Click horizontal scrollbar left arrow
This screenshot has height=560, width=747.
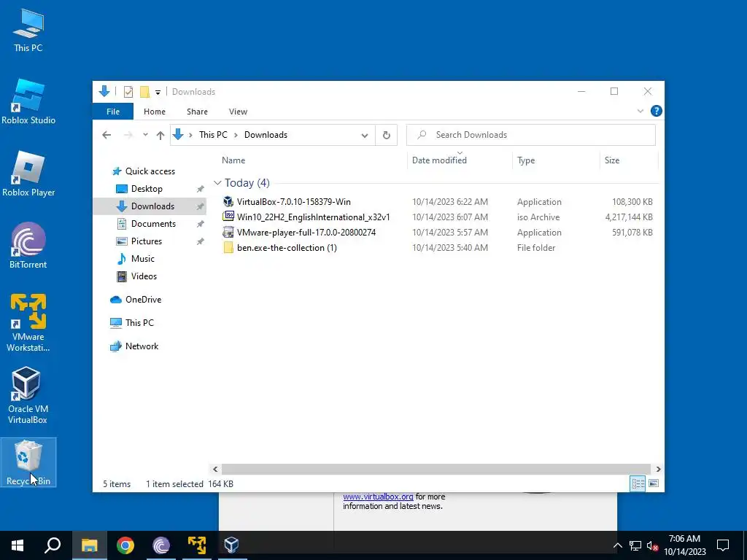215,470
